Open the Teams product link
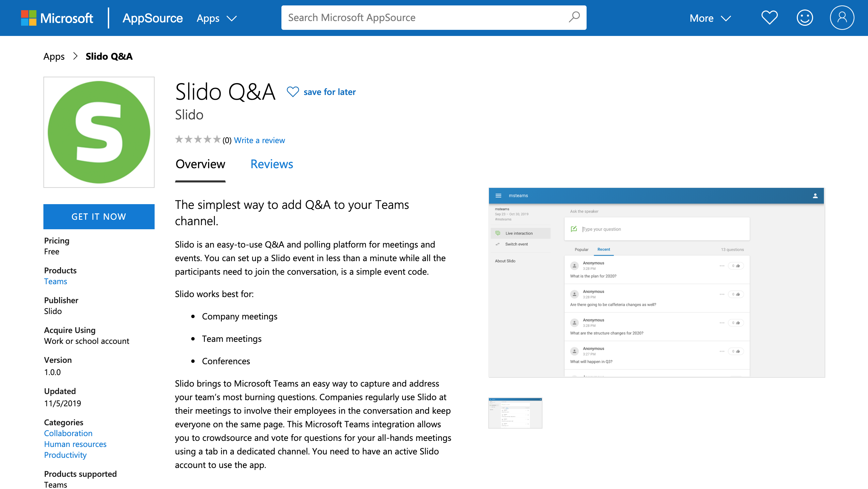 pos(56,281)
